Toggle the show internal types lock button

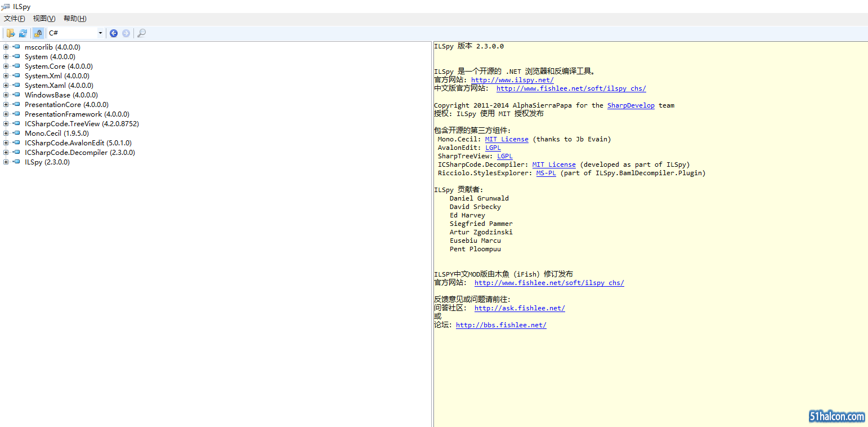38,33
